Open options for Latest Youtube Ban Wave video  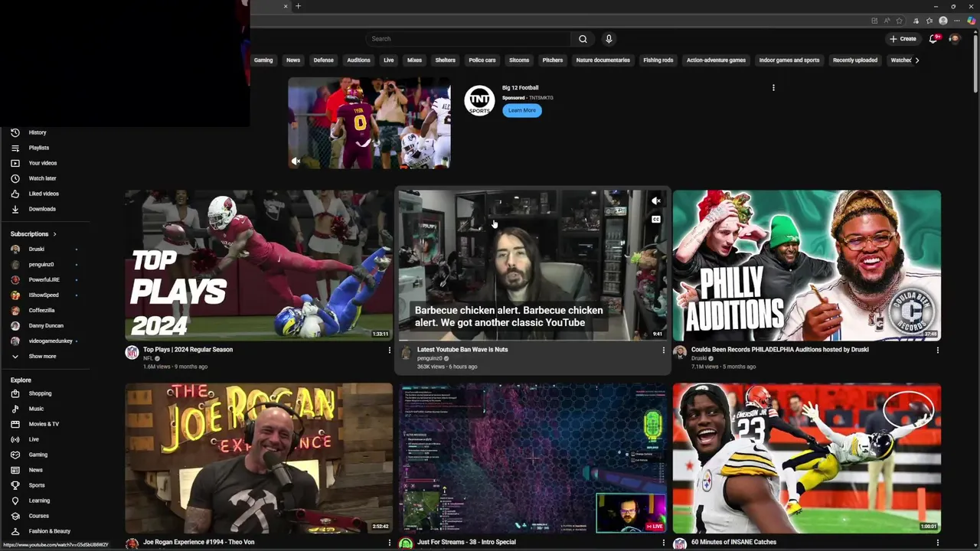point(663,350)
